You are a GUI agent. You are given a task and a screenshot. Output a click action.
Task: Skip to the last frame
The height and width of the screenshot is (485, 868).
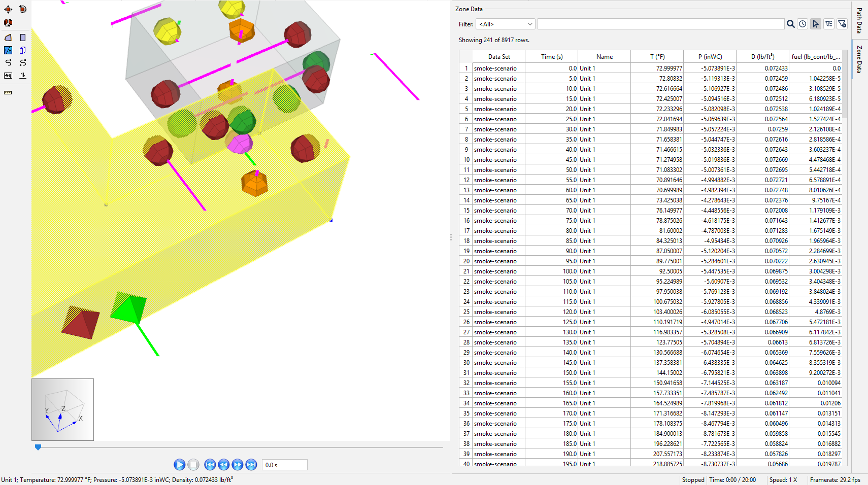point(251,465)
